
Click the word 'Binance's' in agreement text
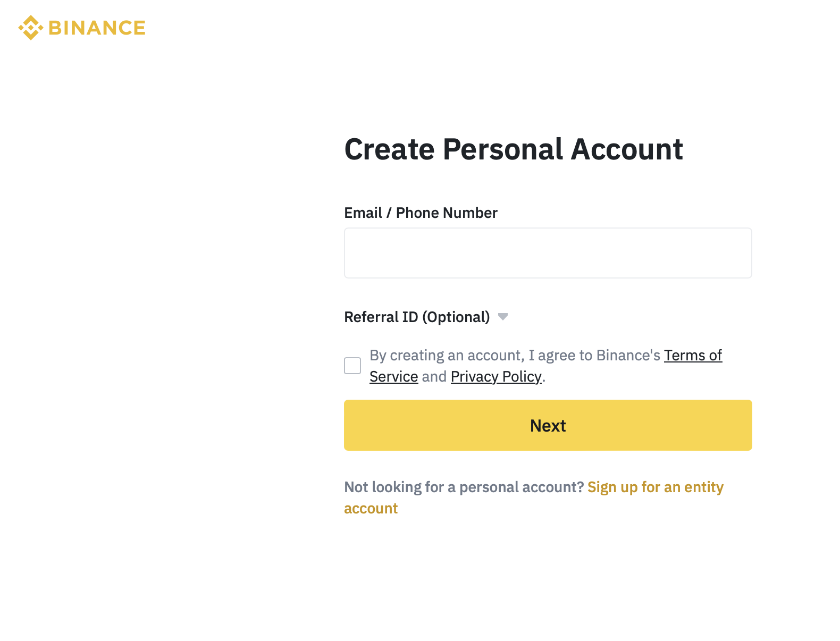coord(628,355)
